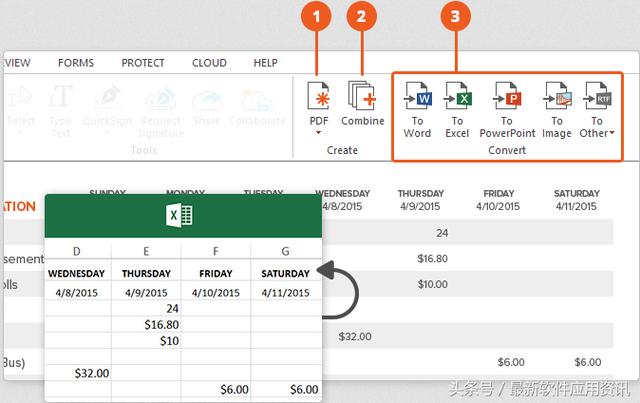This screenshot has width=640, height=403.
Task: Click the gray $16.80 value in the PDF table
Action: [433, 258]
